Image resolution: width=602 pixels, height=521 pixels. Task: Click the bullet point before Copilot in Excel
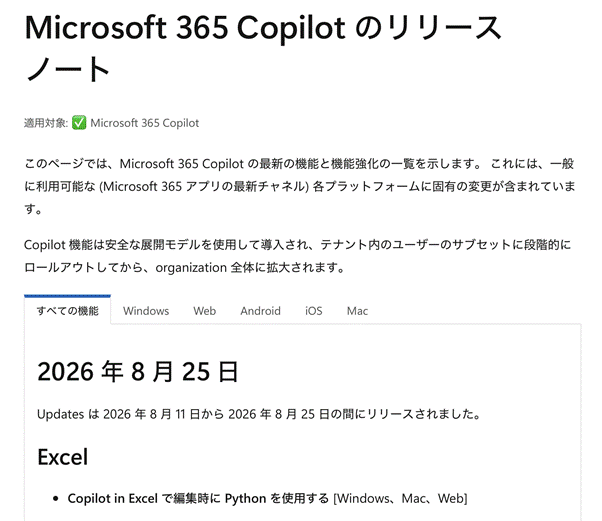[56, 499]
